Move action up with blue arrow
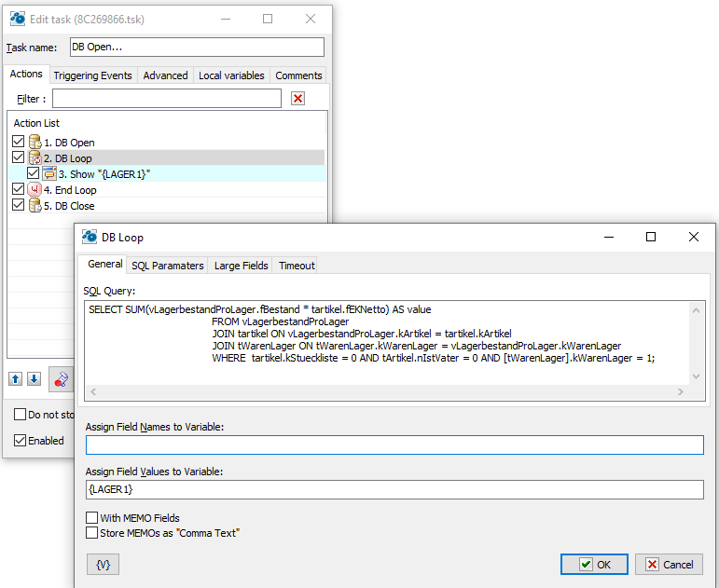 click(16, 379)
